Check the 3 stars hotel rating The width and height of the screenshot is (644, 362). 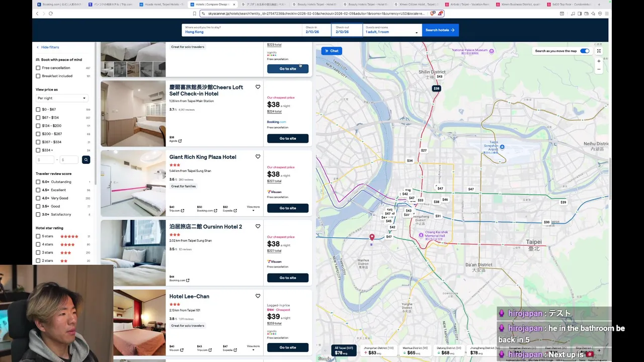click(38, 252)
